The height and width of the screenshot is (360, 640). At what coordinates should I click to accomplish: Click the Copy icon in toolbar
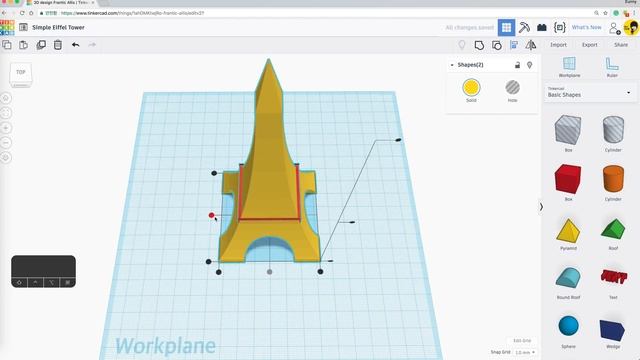(7, 44)
